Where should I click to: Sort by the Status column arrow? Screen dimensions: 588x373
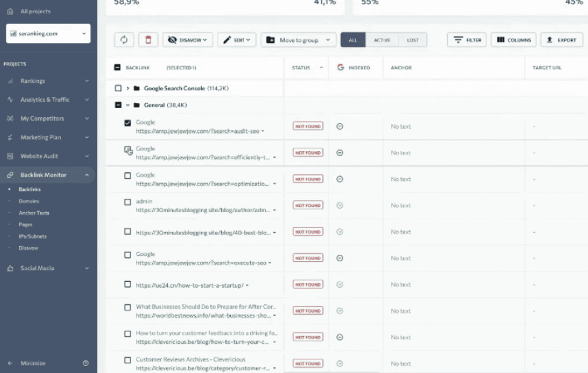322,68
